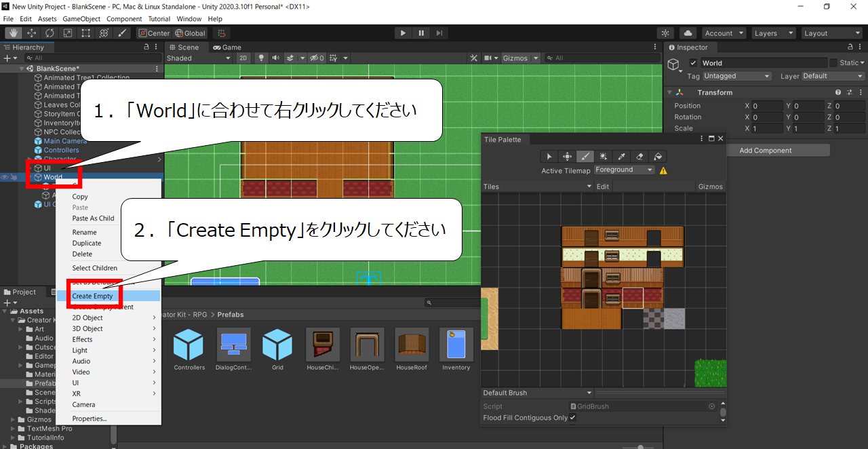Select the combined Transform tool
This screenshot has height=449, width=868.
[x=104, y=33]
